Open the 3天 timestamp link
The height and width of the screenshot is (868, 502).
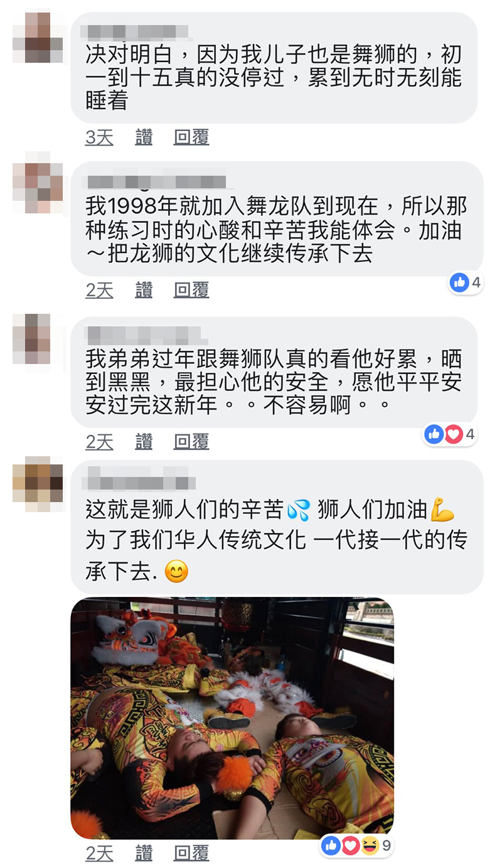99,137
